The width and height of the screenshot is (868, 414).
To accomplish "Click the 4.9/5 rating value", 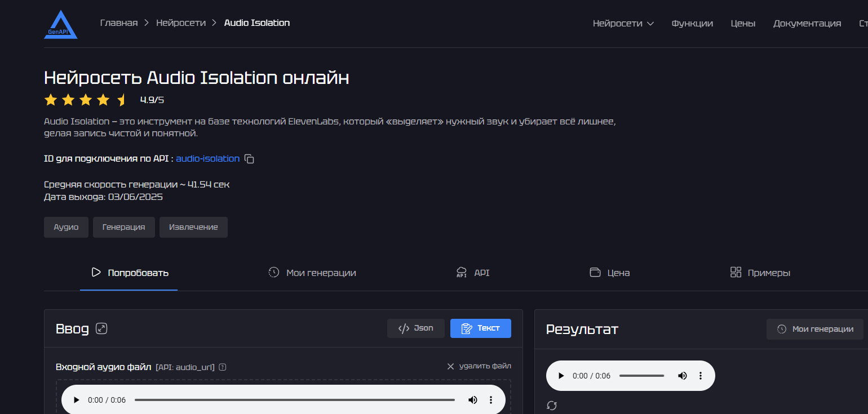I will [152, 100].
